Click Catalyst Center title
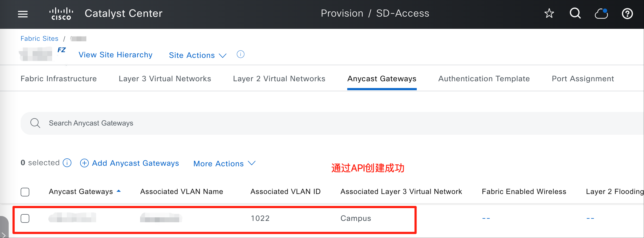The width and height of the screenshot is (644, 238). click(124, 13)
